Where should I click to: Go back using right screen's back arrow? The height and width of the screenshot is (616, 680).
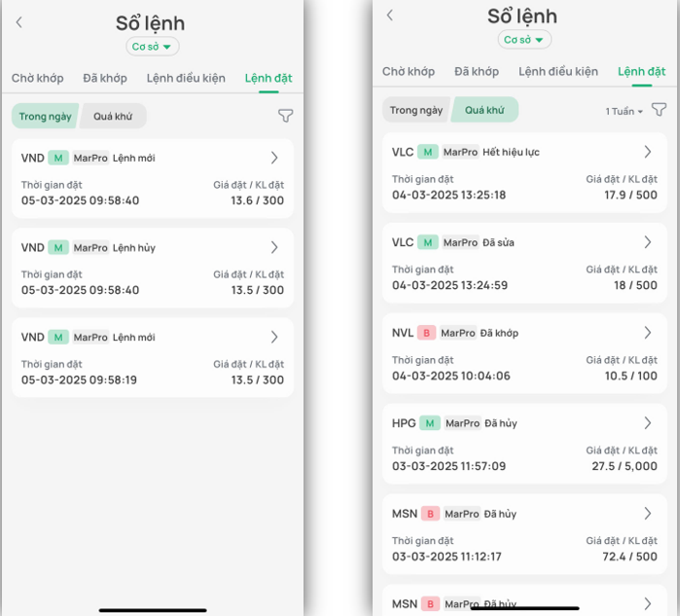pos(390,16)
